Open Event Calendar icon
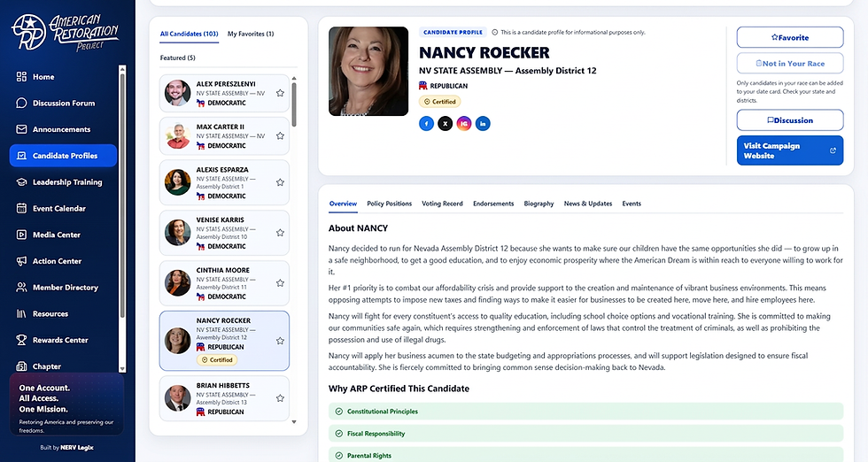This screenshot has width=868, height=462. coord(21,209)
